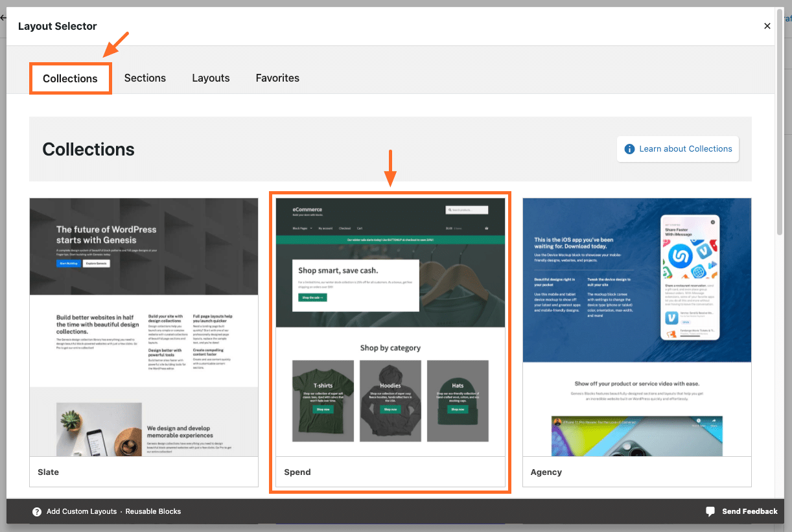The height and width of the screenshot is (532, 792).
Task: Click the cart icon in Spend preview
Action: click(487, 228)
